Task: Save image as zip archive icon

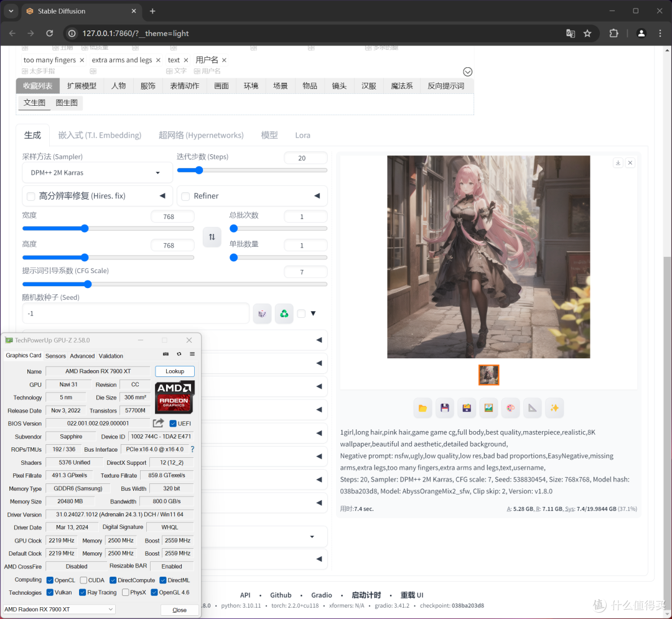Action: (466, 408)
